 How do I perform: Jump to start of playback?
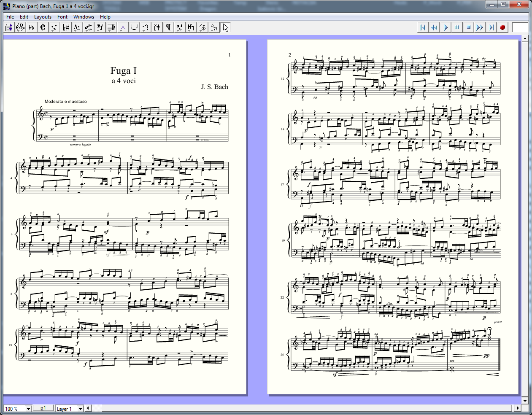tap(422, 27)
